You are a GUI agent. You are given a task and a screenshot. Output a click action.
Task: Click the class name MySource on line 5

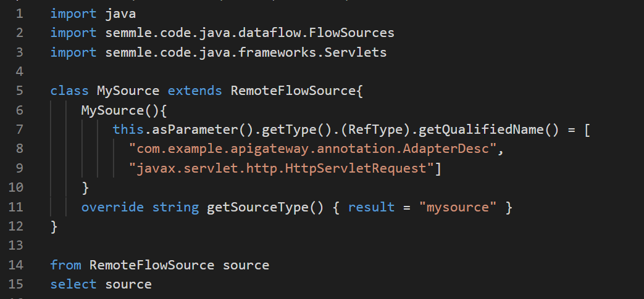click(x=128, y=91)
